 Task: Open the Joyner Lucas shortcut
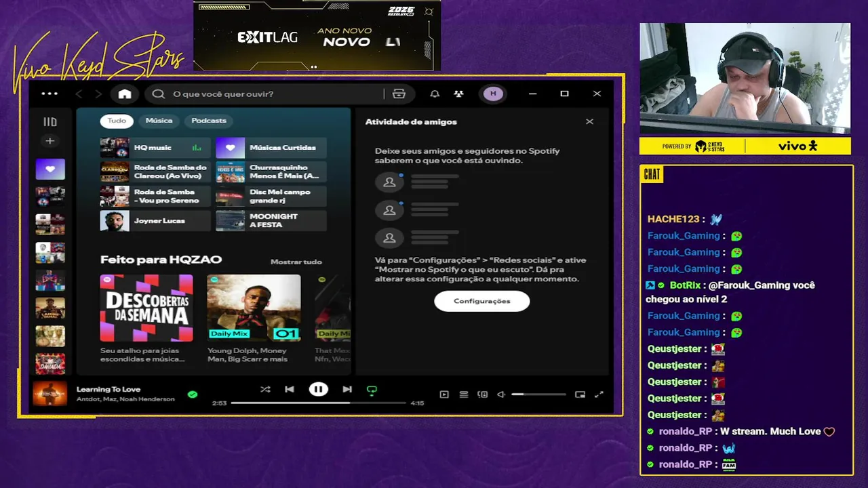click(x=155, y=221)
